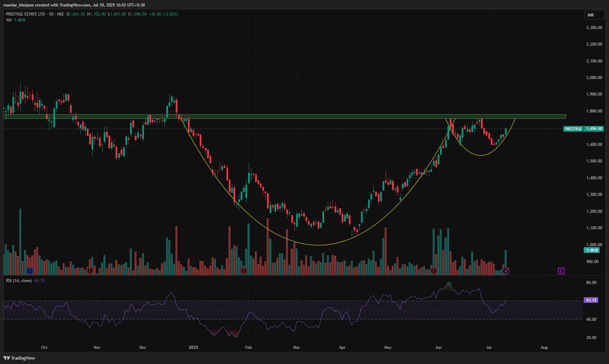The height and width of the screenshot is (364, 609).
Task: Click the 2,000.00 price scale label
Action: coord(594,78)
